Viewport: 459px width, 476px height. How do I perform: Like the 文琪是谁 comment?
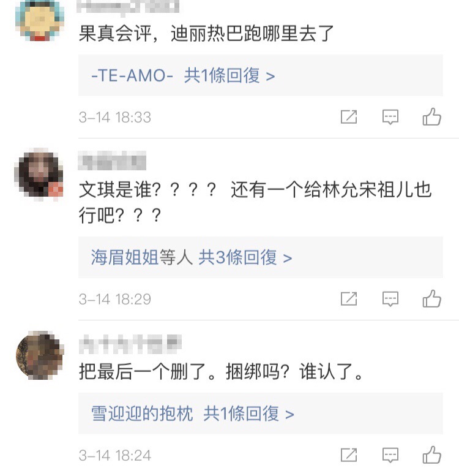click(x=432, y=298)
